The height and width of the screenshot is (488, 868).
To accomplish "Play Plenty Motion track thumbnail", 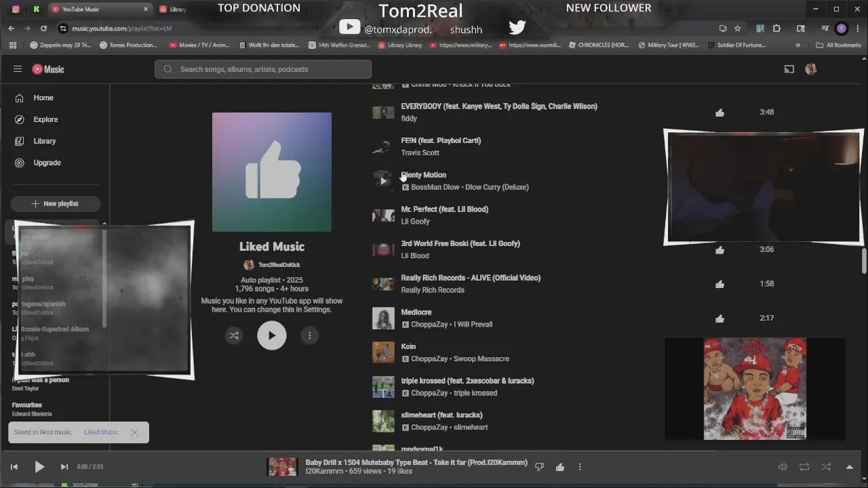I will [x=383, y=181].
